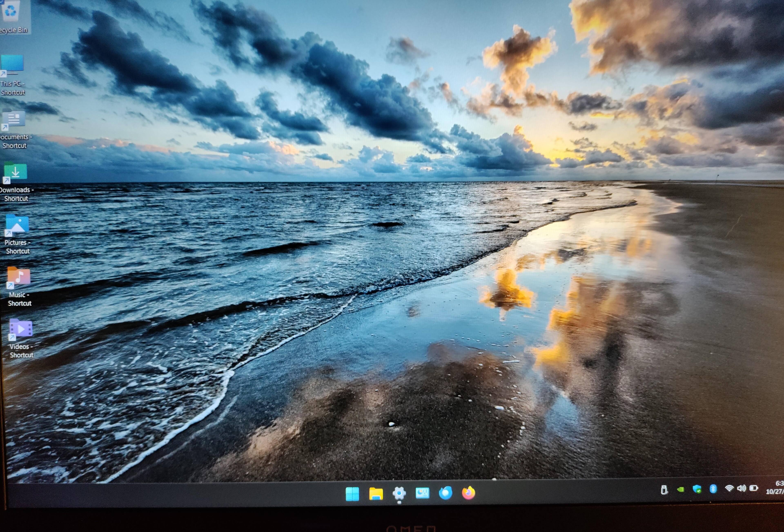784x532 pixels.
Task: Click the Bluetooth tray icon
Action: coord(713,489)
